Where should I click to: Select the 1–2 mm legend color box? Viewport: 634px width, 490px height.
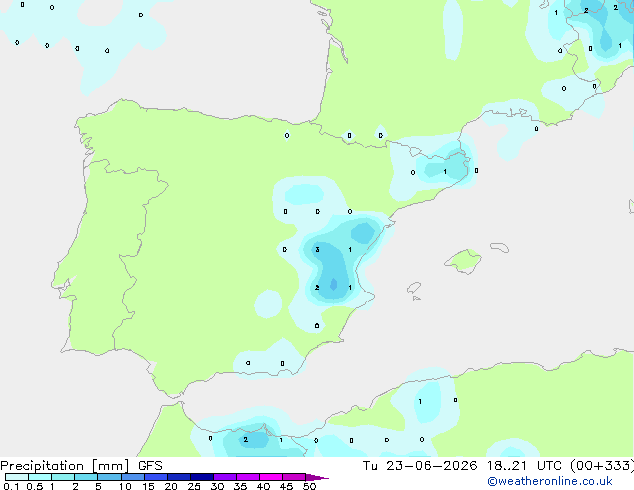(63, 477)
